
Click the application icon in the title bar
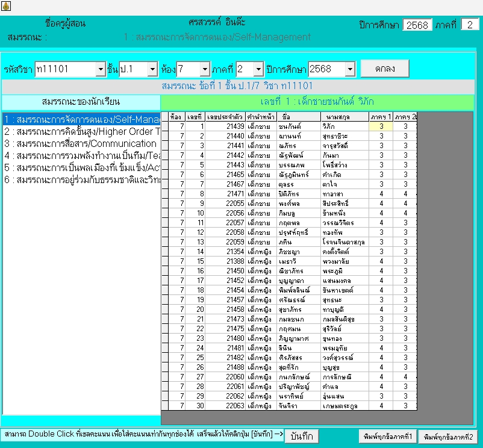(5, 7)
